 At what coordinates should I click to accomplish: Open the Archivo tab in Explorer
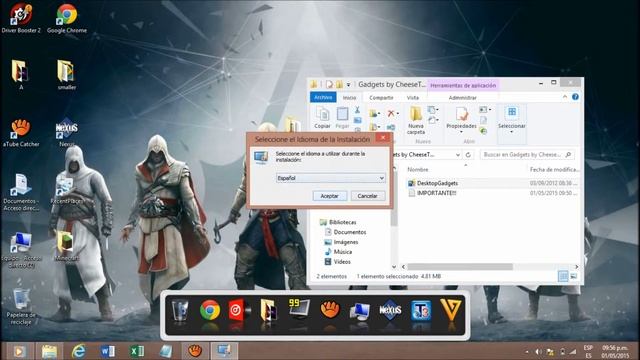coord(323,97)
